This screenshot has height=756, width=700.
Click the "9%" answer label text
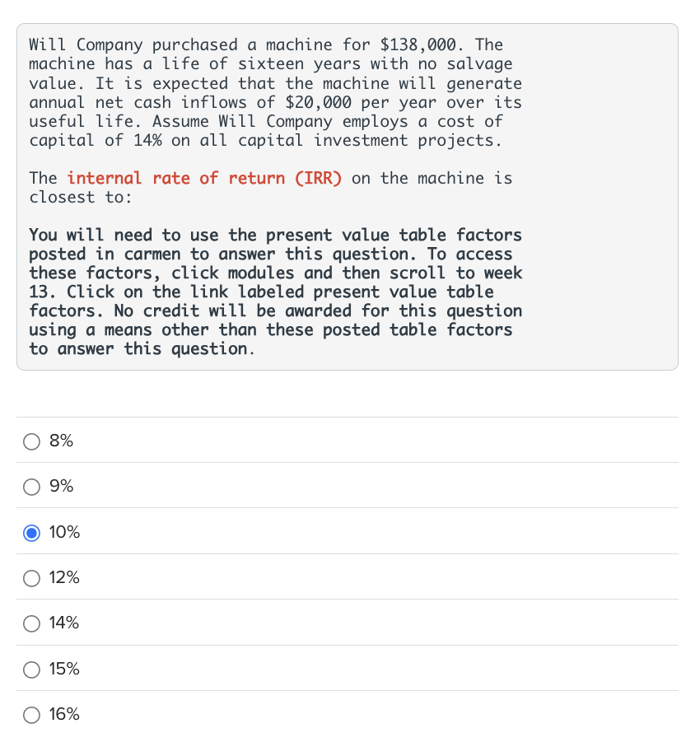[61, 487]
